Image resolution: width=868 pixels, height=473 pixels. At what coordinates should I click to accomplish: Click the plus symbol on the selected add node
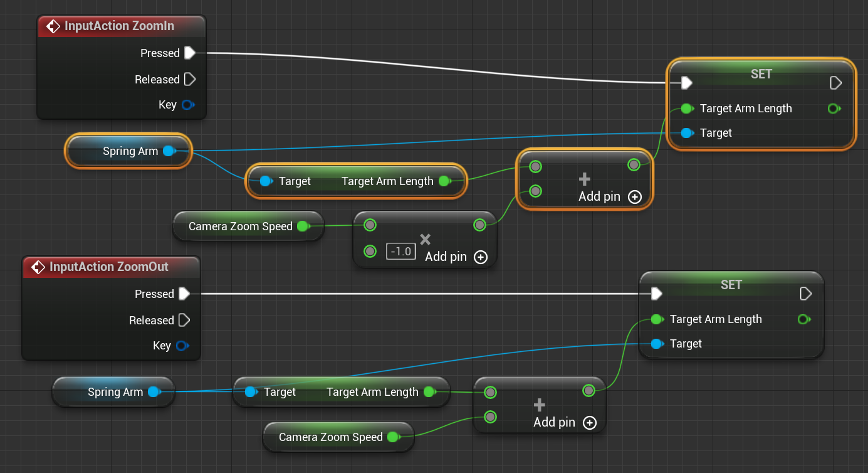coord(584,179)
